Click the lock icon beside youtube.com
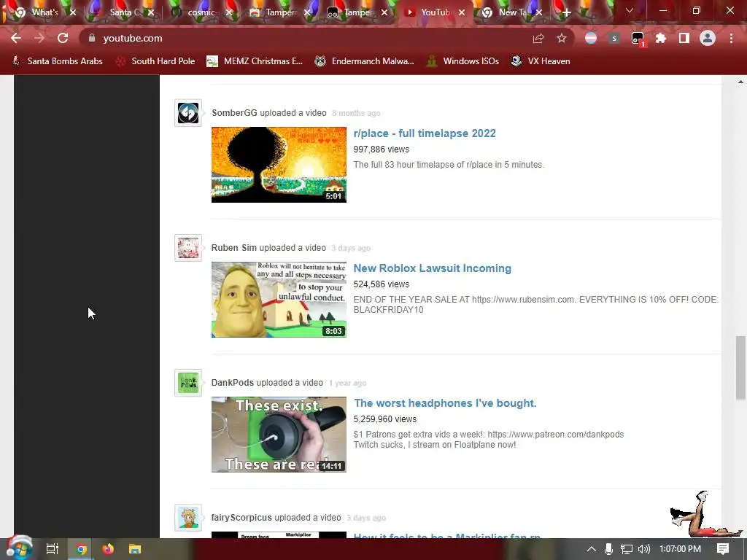 point(92,38)
